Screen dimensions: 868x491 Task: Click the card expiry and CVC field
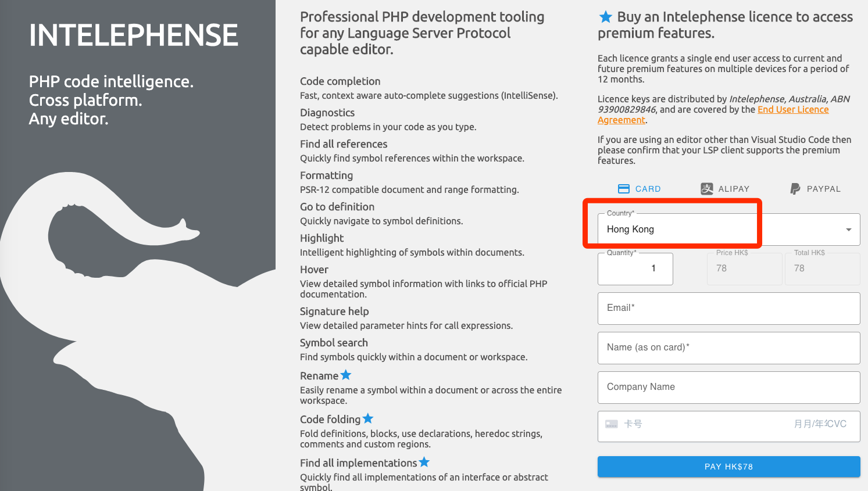tap(820, 424)
